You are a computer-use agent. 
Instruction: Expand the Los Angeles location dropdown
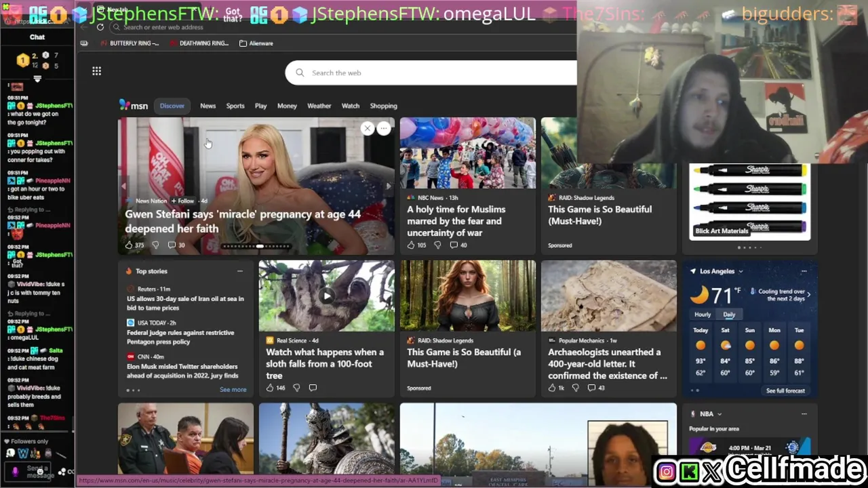741,271
